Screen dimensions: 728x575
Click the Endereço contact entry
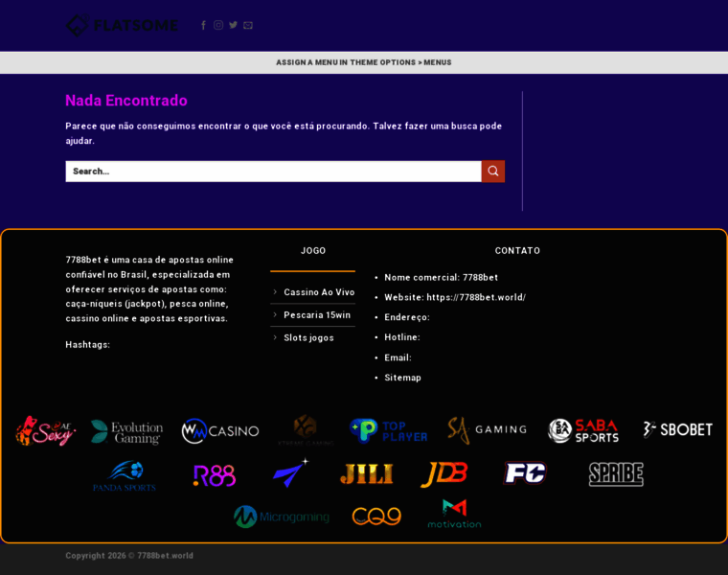tap(407, 317)
